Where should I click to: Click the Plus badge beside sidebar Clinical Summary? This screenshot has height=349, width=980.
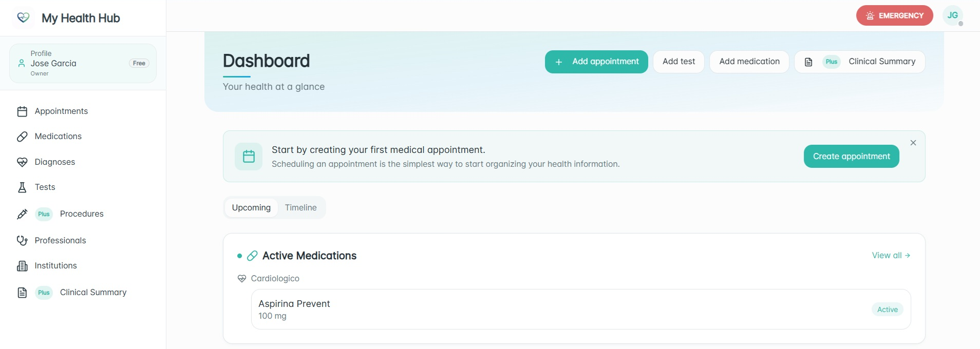44,293
